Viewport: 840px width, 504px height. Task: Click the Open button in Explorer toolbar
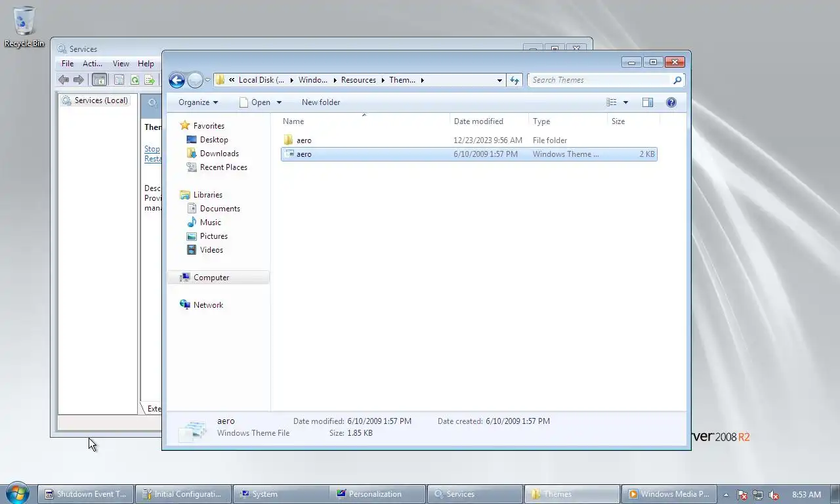point(255,102)
